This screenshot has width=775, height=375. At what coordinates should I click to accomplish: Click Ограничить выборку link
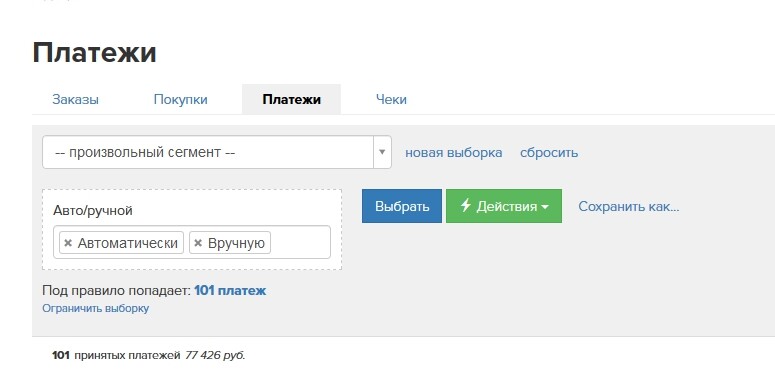[95, 308]
